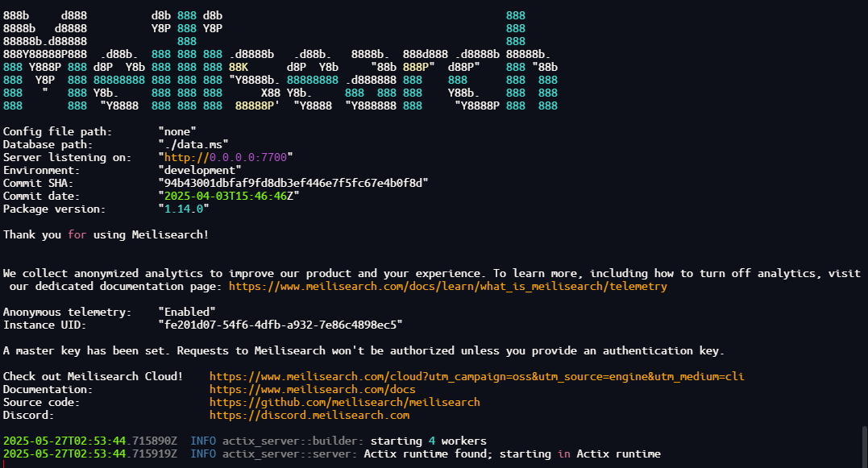Click the Config file path "none" value

177,131
